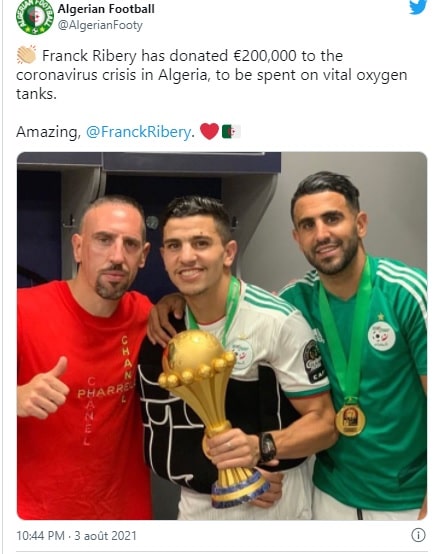Click the red heart emoji
Screen dimensions: 439x554
[x=209, y=131]
